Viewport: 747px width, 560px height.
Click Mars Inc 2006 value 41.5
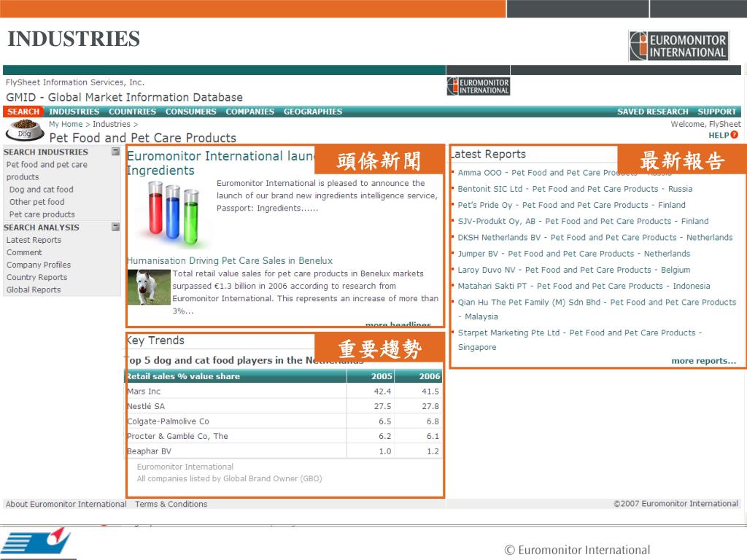coord(430,392)
